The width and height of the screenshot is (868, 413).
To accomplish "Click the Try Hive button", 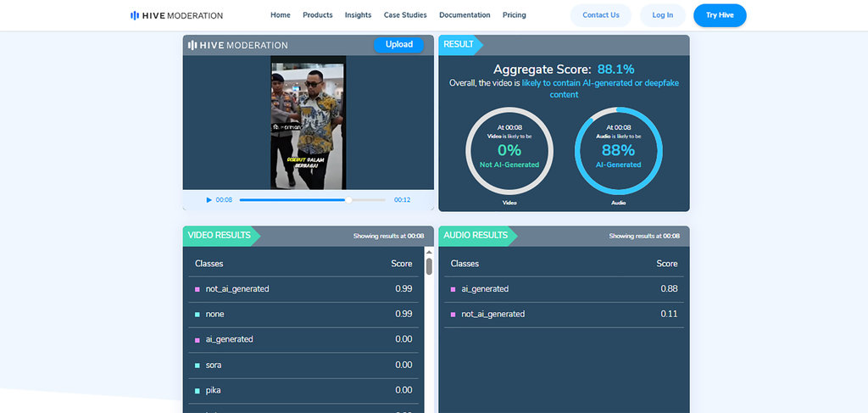I will [720, 15].
